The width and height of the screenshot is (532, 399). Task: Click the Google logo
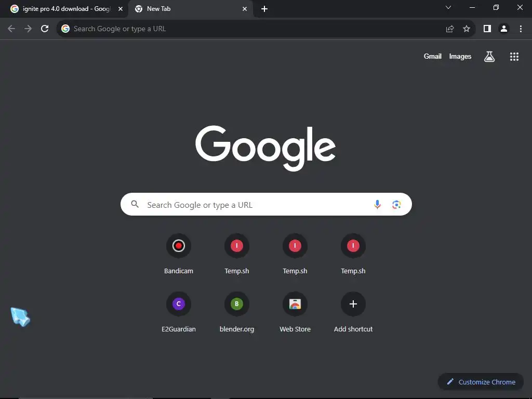pos(265,148)
